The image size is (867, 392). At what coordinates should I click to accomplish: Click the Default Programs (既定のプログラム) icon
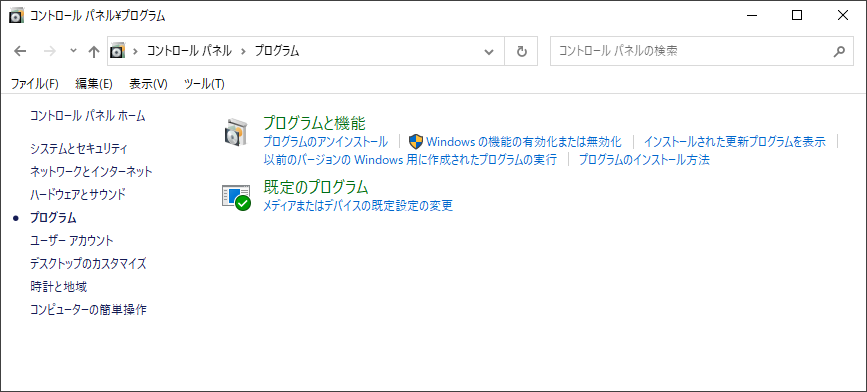pos(237,197)
